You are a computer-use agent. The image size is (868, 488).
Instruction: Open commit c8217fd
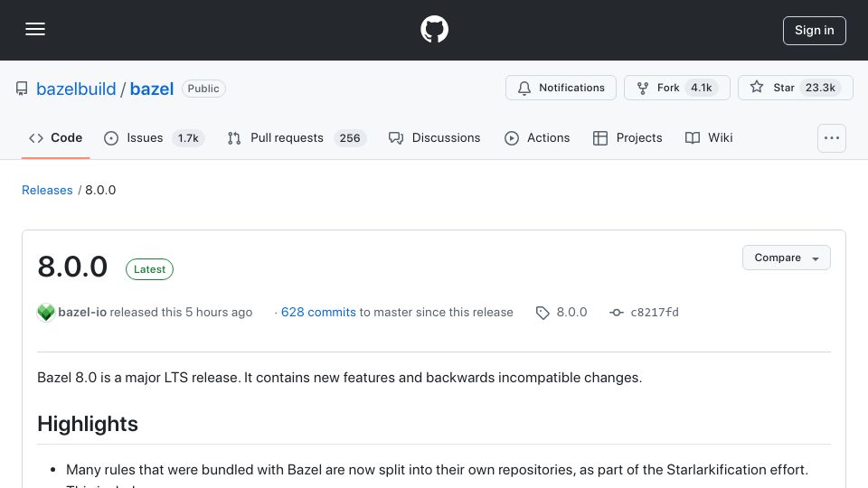click(x=655, y=313)
